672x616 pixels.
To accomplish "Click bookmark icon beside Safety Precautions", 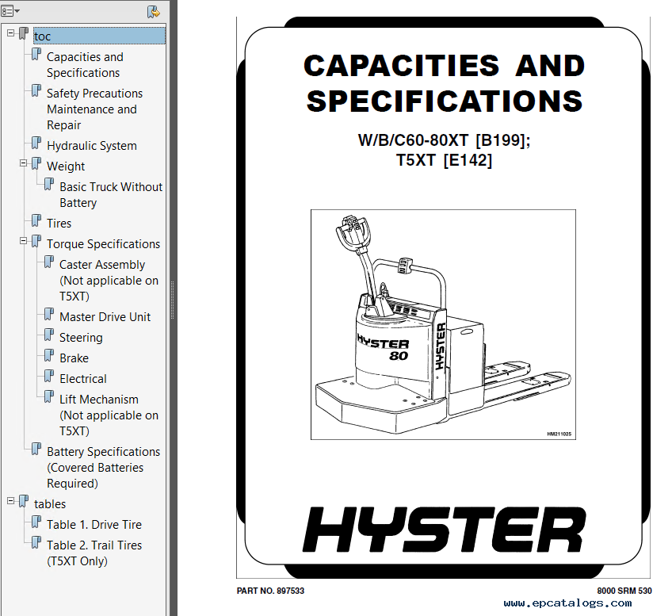I will 36,90.
